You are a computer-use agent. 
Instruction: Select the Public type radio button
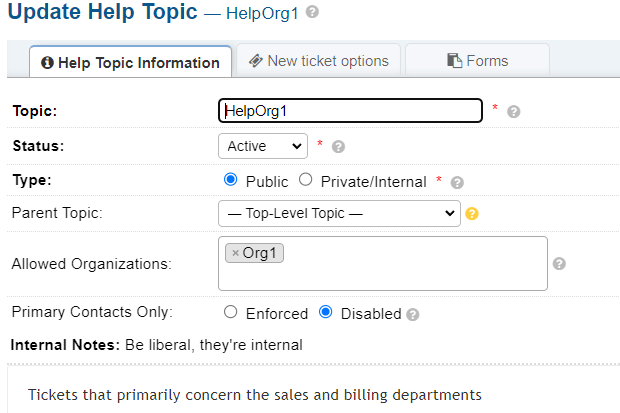[x=230, y=180]
